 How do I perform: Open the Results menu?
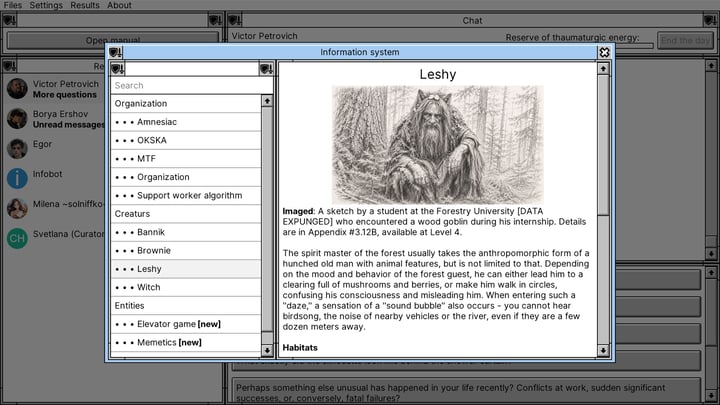[84, 5]
